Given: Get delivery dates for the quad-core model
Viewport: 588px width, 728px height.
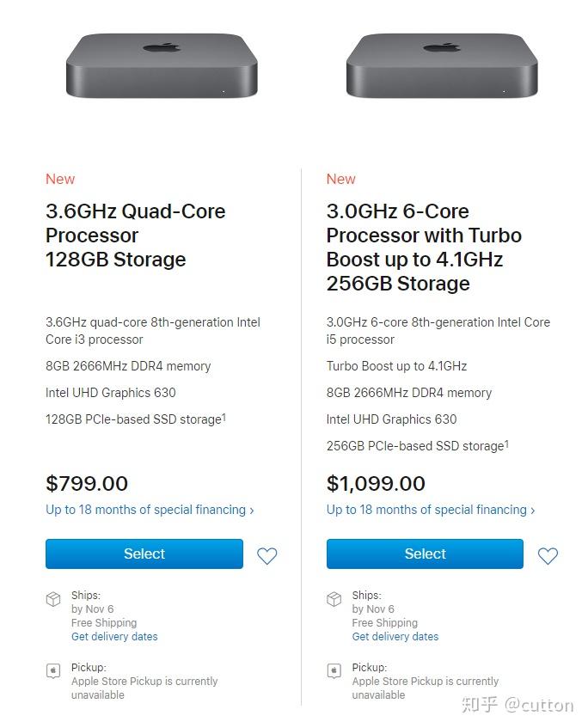Looking at the screenshot, I should (x=113, y=636).
